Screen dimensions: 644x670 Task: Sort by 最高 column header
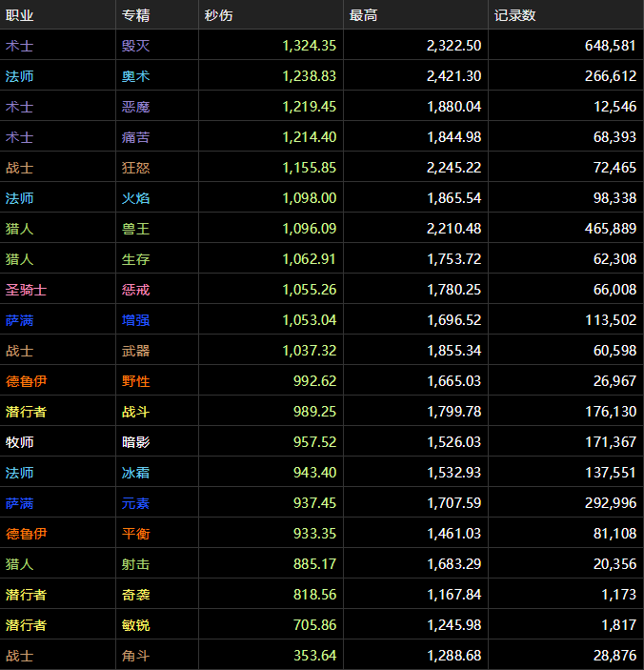tap(363, 15)
